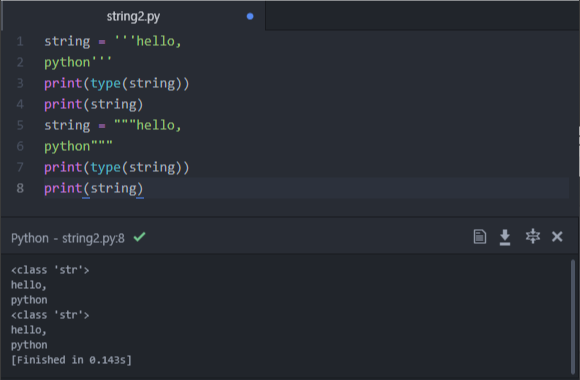The width and height of the screenshot is (580, 380).
Task: Select line number 5 in the gutter
Action: click(x=20, y=125)
